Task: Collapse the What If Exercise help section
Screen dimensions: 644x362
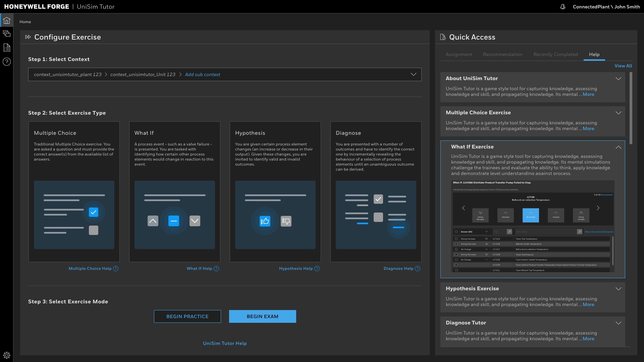Action: coord(619,147)
